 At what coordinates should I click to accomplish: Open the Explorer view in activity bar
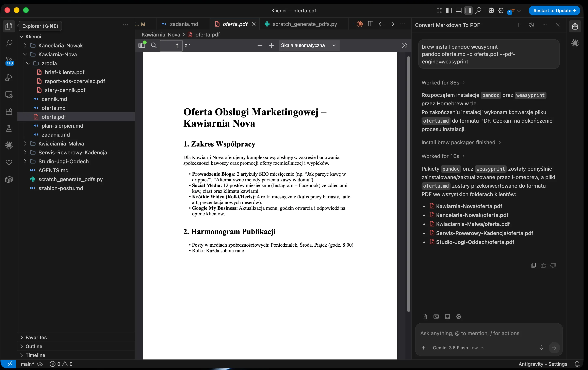(9, 26)
